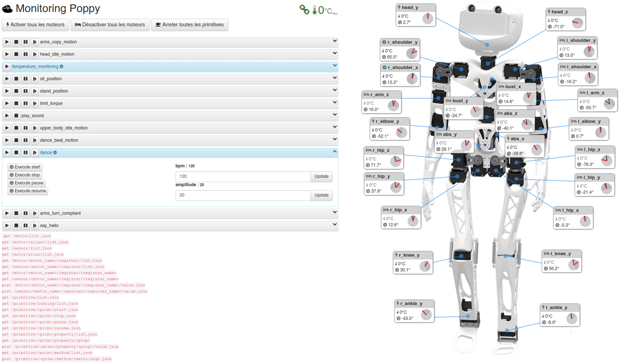Click the r_knee_y angle dial
Image resolution: width=624 pixels, height=364 pixels.
click(425, 266)
